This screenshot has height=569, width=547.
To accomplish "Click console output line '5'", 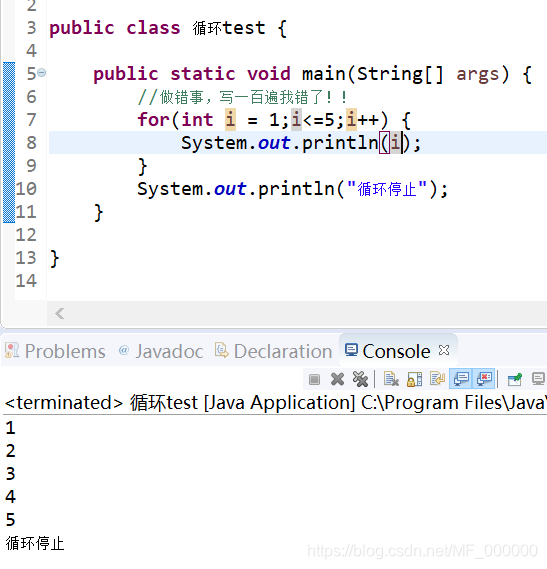I will (10, 519).
